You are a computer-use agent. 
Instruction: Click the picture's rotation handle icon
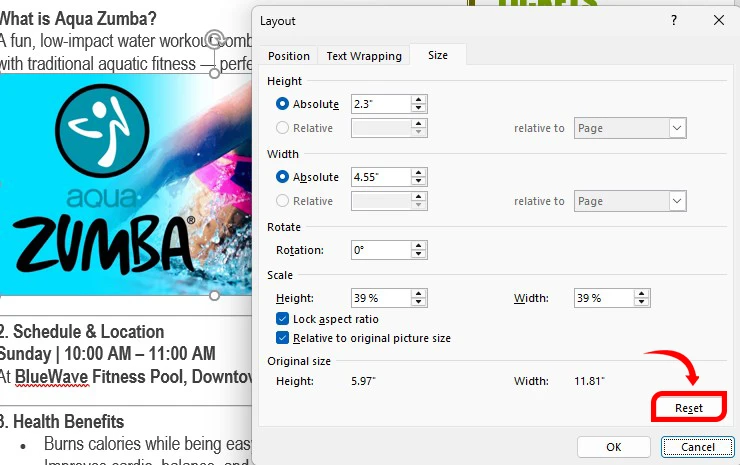[x=215, y=39]
